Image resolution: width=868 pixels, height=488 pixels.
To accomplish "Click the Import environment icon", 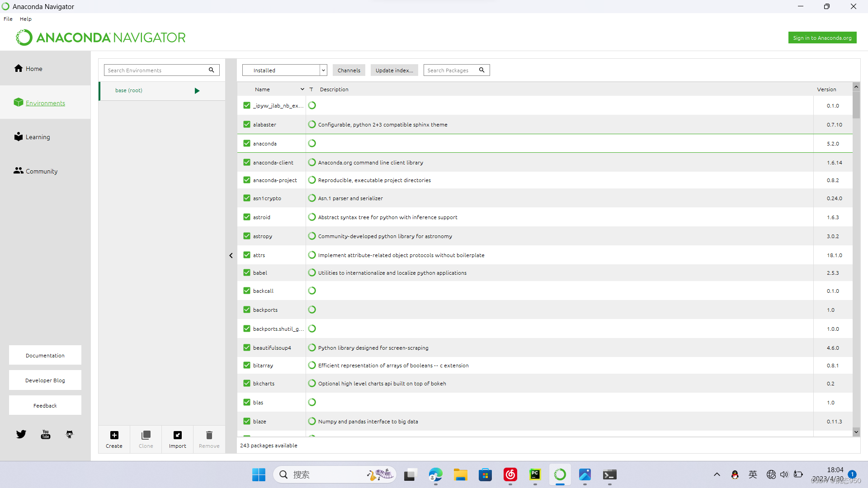I will click(x=177, y=435).
